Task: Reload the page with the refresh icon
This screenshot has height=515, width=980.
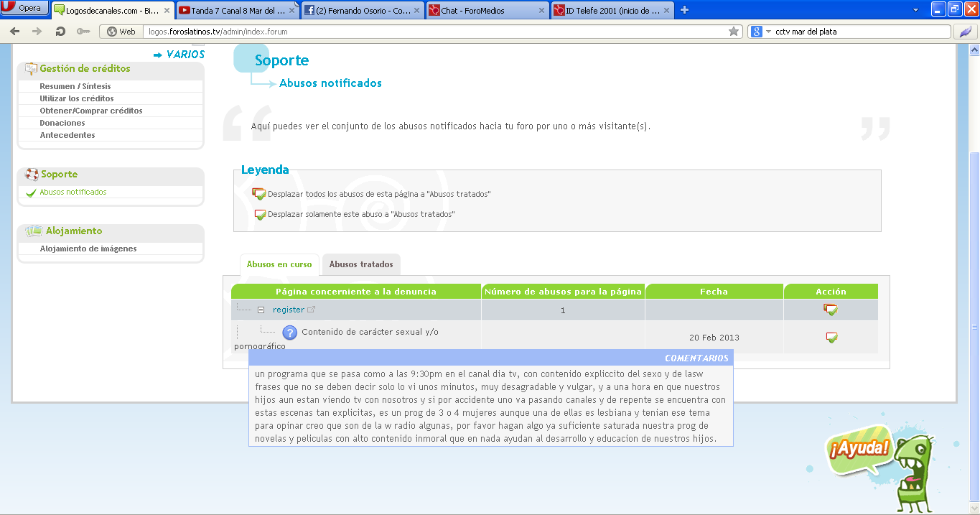Action: coord(60,32)
